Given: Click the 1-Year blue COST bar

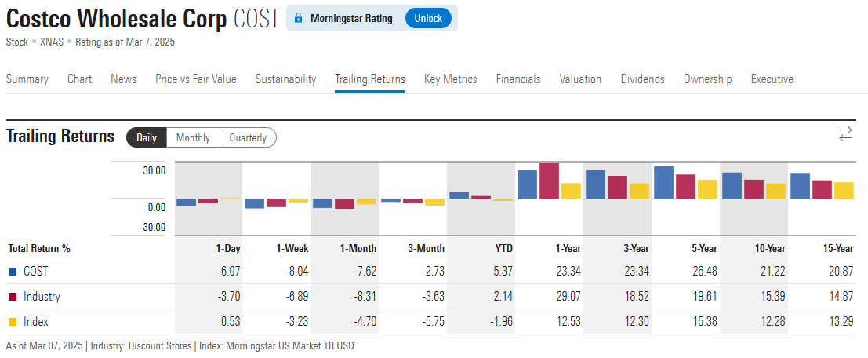Looking at the screenshot, I should 527,184.
